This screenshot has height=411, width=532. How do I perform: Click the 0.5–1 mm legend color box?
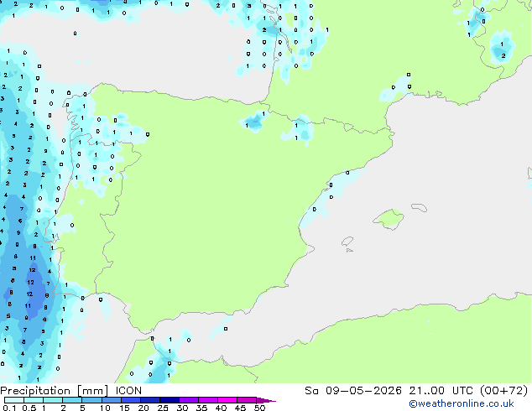coord(34,400)
